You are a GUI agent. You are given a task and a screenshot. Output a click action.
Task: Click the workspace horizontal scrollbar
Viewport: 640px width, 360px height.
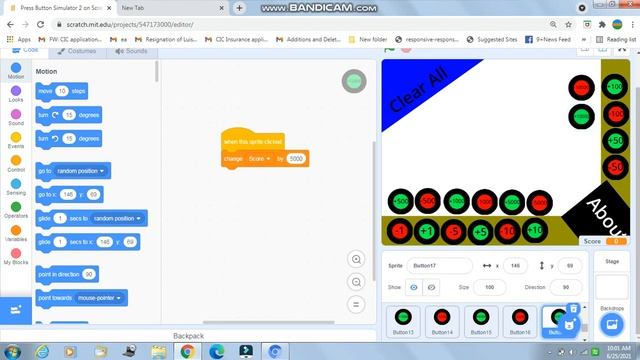coord(269,322)
